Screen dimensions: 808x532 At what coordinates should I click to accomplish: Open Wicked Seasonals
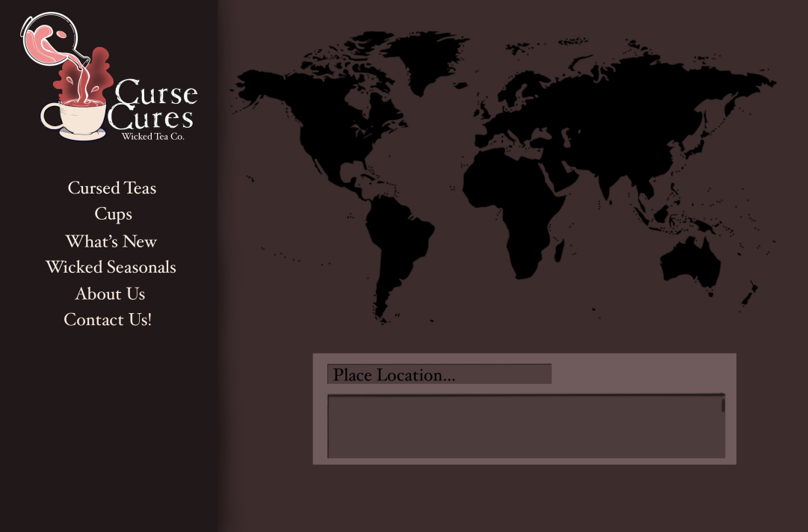point(111,267)
